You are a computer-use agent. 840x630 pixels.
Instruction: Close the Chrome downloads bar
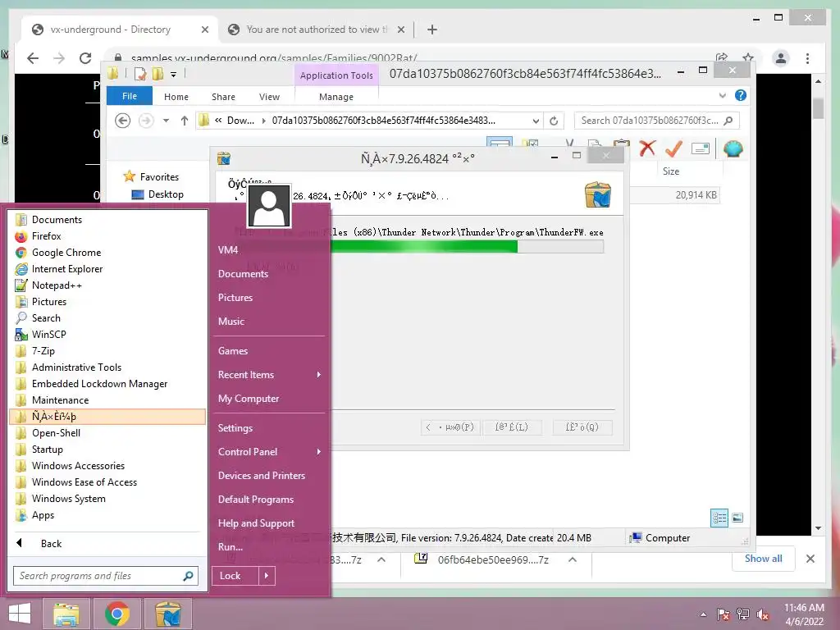pyautogui.click(x=810, y=559)
